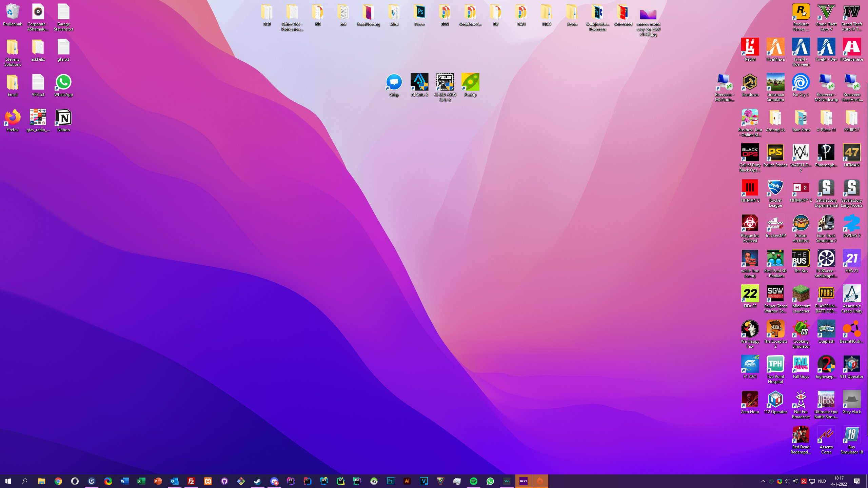Show hidden system tray icons
868x488 pixels.
763,481
